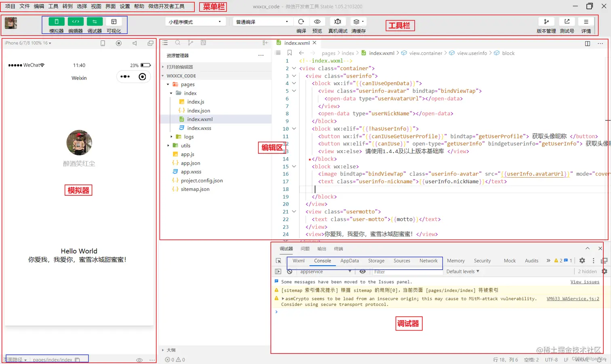Collapse the explorer sidebar icon
This screenshot has height=364, width=611.
click(x=265, y=43)
